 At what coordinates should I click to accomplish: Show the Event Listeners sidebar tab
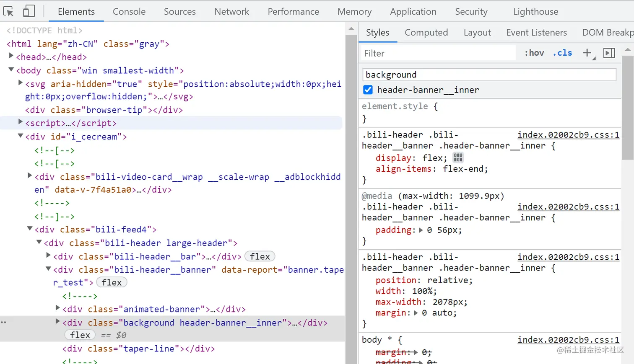pos(537,33)
